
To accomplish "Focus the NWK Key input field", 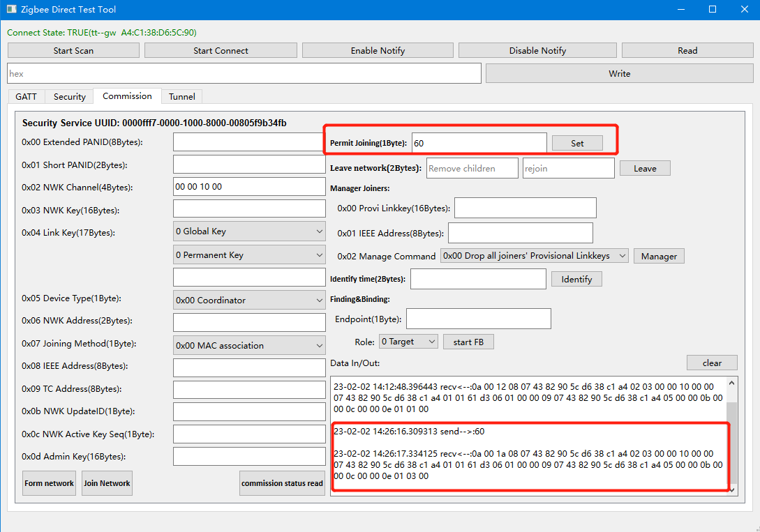I will point(249,209).
